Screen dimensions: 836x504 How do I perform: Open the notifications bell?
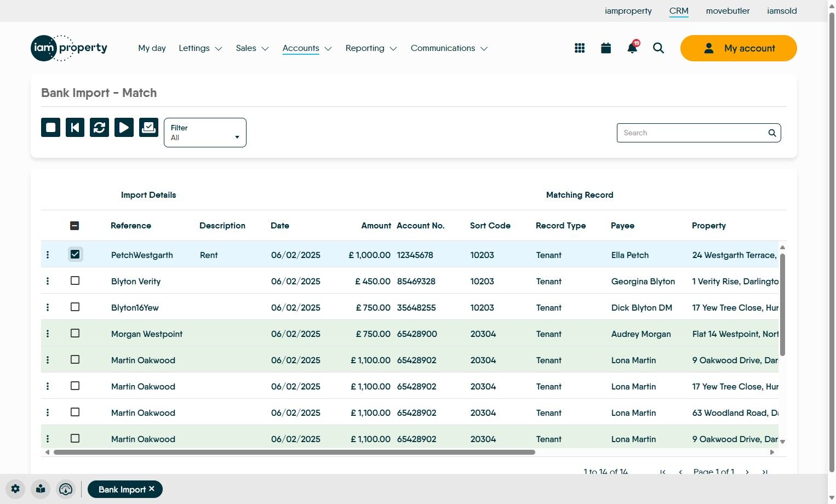632,48
